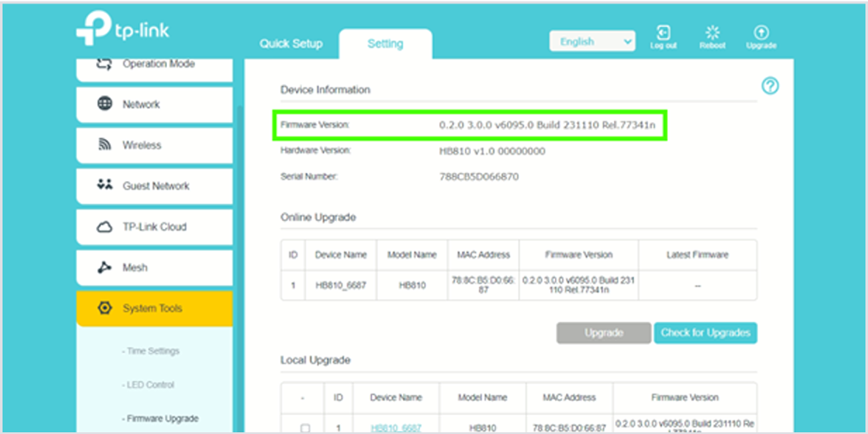Open Wireless menu item
868x434 pixels.
click(x=154, y=146)
